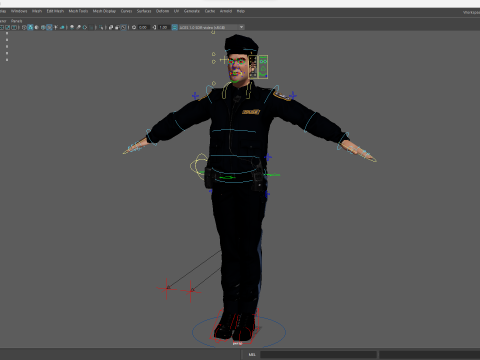Open the Curves menu
The width and height of the screenshot is (480, 360).
tap(126, 11)
